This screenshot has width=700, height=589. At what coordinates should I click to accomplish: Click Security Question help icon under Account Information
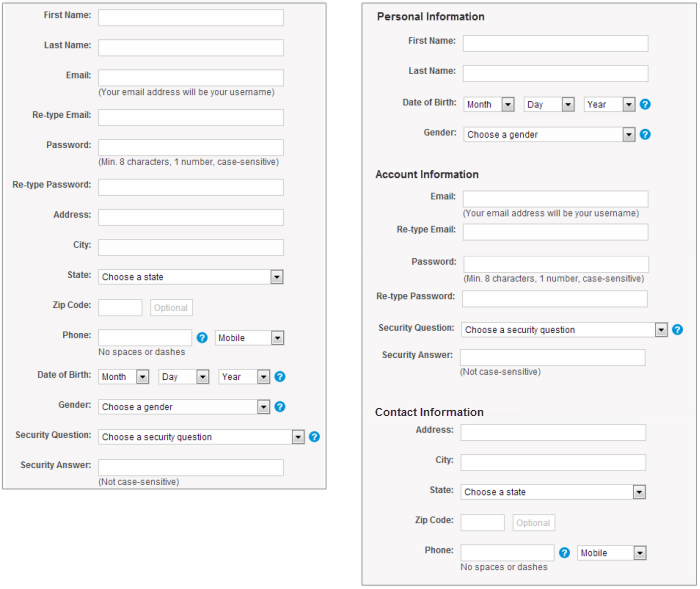677,330
